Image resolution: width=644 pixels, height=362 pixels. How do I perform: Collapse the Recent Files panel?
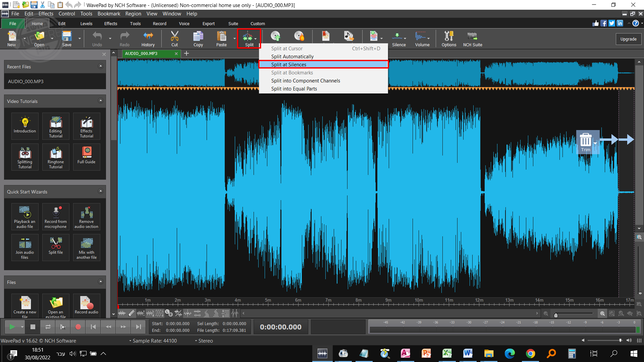[100, 66]
